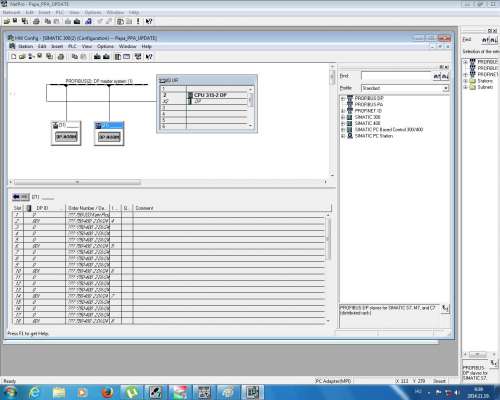Click the Download icon in NetPro toolbar
The width and height of the screenshot is (500, 400).
[77, 21]
